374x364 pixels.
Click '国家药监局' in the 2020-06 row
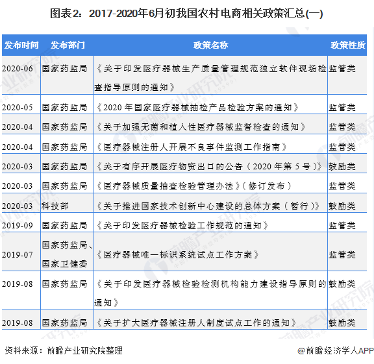pyautogui.click(x=65, y=68)
